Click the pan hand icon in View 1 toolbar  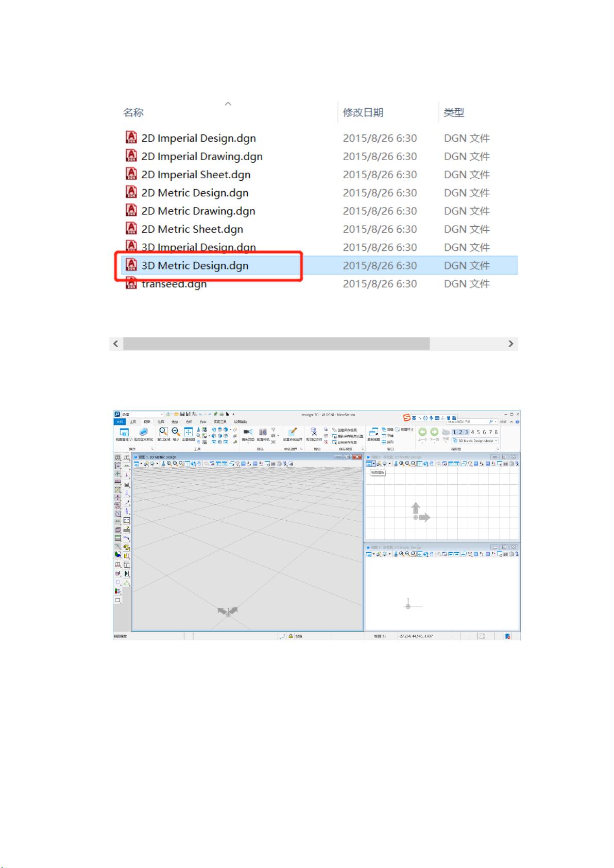[x=199, y=464]
